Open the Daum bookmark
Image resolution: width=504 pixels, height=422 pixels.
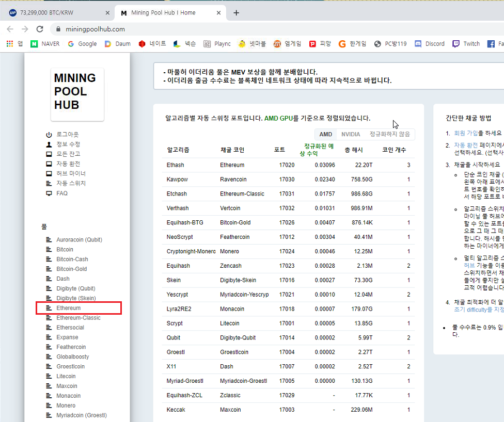[x=118, y=44]
